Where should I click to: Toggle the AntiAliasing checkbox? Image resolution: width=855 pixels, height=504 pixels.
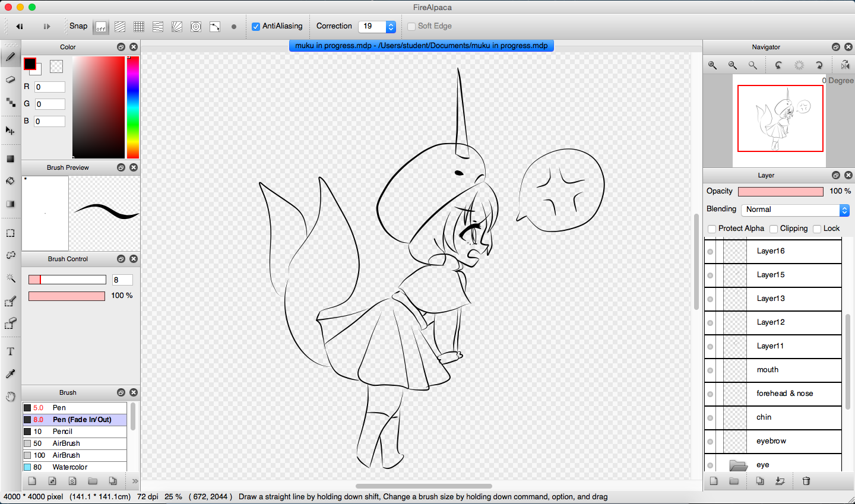(x=256, y=27)
